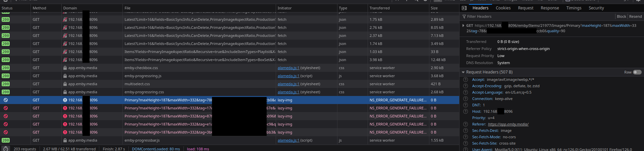This screenshot has height=151, width=644.
Task: Click the help icon beside Sec-Fetch-Mode
Action: (466, 137)
